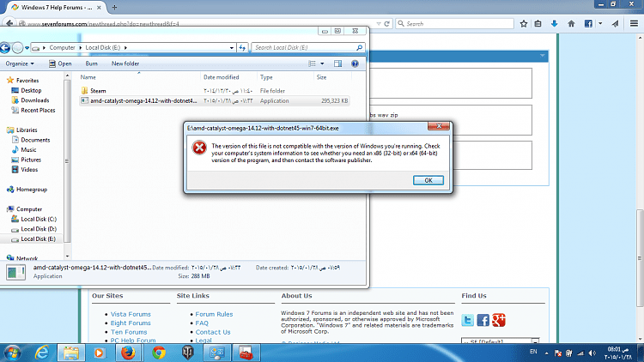Open Favorites in the navigation pane

pyautogui.click(x=27, y=81)
